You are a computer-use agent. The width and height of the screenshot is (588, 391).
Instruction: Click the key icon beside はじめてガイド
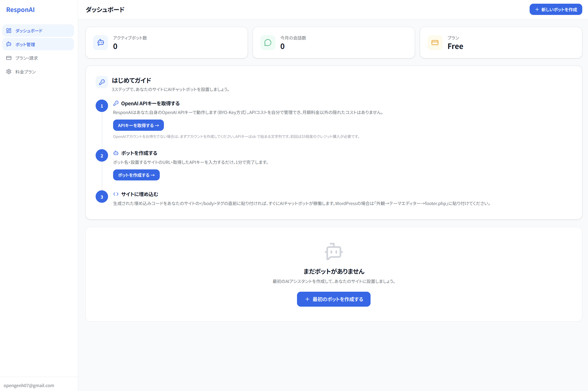(x=102, y=82)
